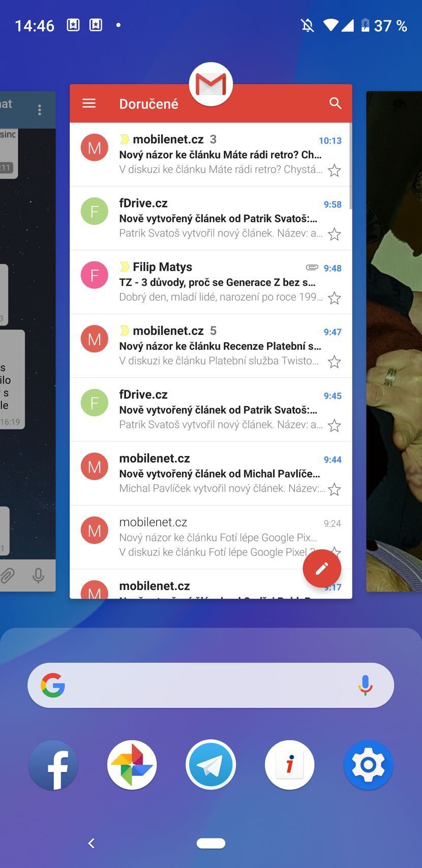Launch the red 'i' info app
422x868 pixels.
pyautogui.click(x=289, y=765)
